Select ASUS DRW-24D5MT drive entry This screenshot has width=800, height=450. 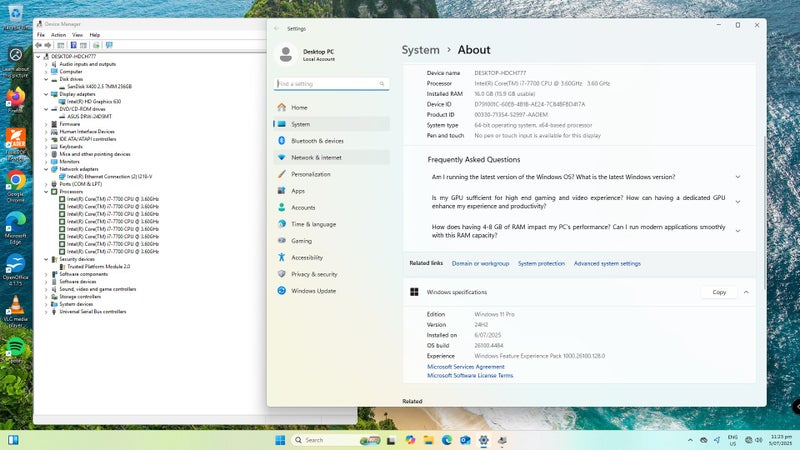tap(89, 117)
